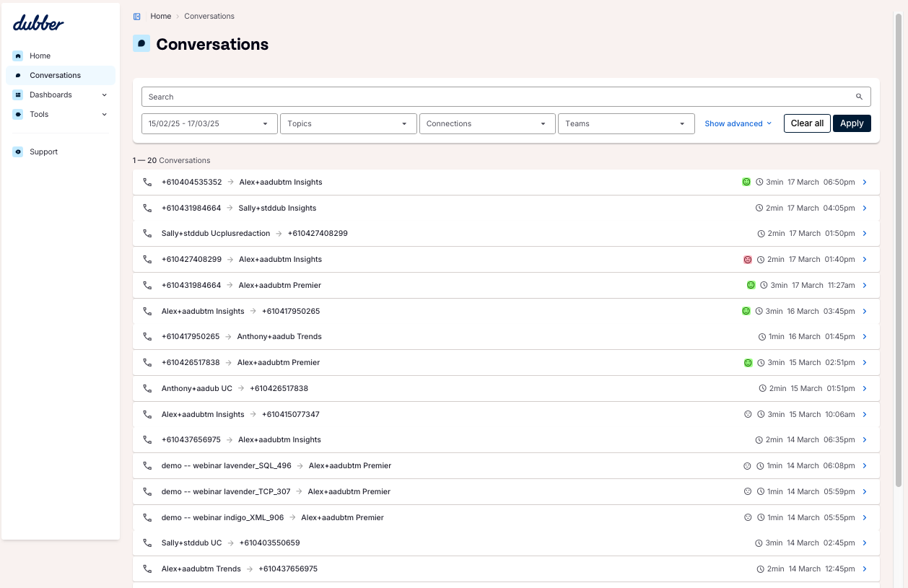
Task: Click Home in the breadcrumb
Action: [x=161, y=16]
